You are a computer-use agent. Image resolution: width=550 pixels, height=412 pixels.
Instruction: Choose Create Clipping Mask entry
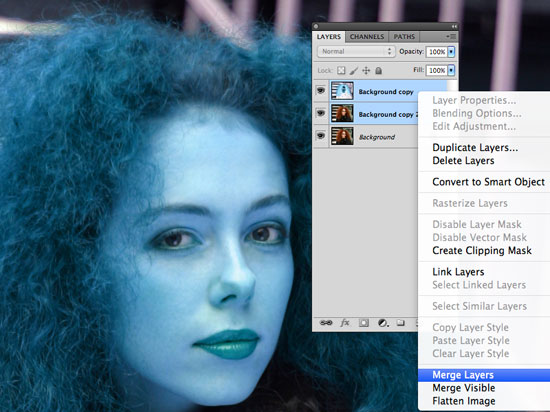pos(484,250)
